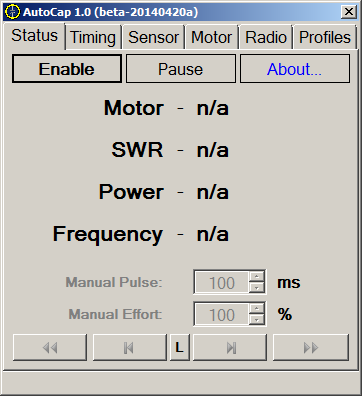Click the Pause button
Screen dimensions: 362x396
181,69
